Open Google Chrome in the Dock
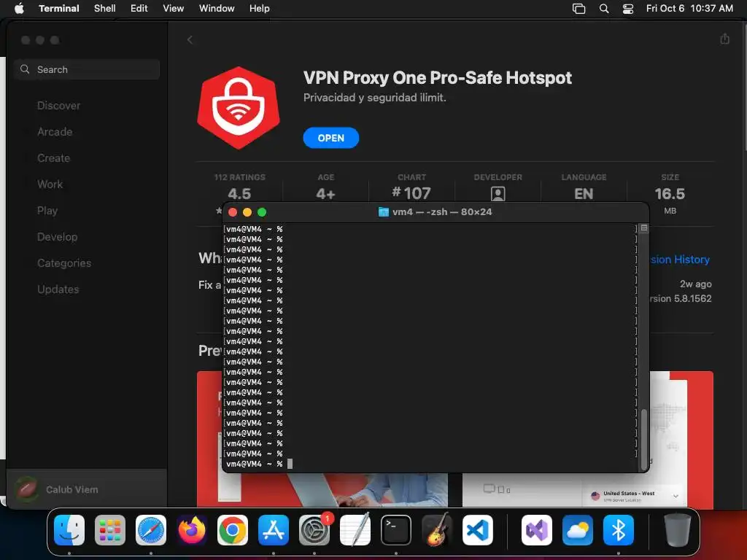Viewport: 747px width, 560px height. coord(233,530)
